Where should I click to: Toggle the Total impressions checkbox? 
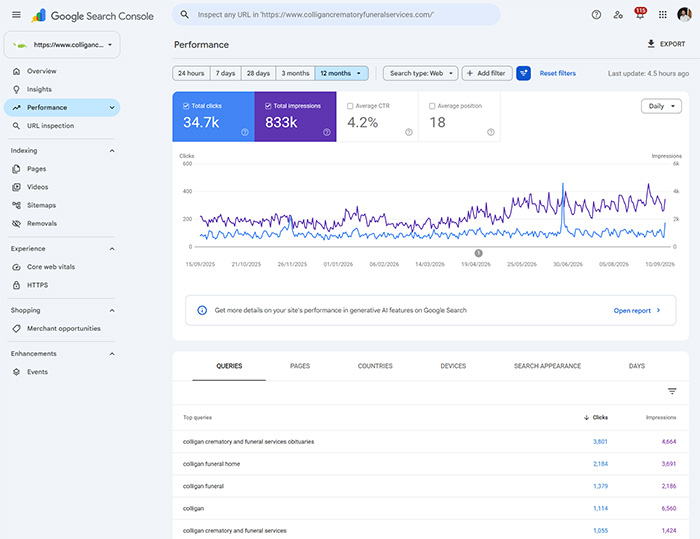click(x=268, y=106)
